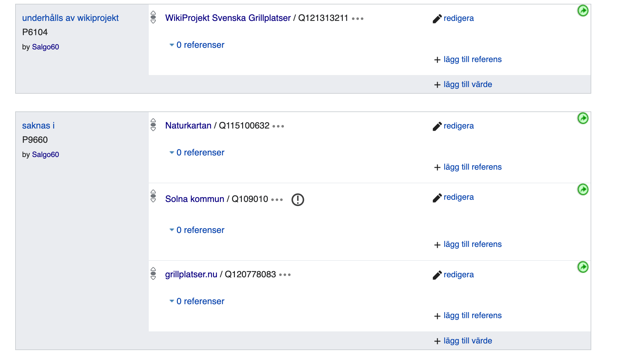The height and width of the screenshot is (364, 621).
Task: Click green arrow icon on Naturkartan row
Action: pos(583,118)
